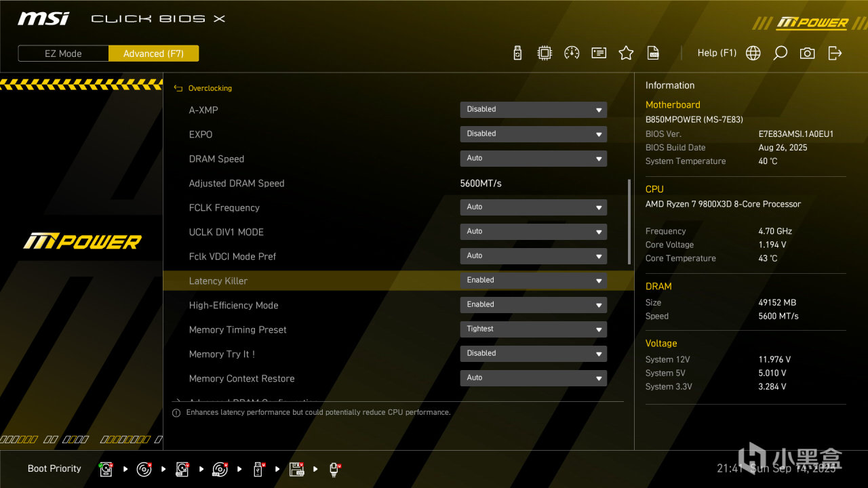This screenshot has width=868, height=488.
Task: Expand the Memory Context Restore dropdown
Action: coord(534,378)
